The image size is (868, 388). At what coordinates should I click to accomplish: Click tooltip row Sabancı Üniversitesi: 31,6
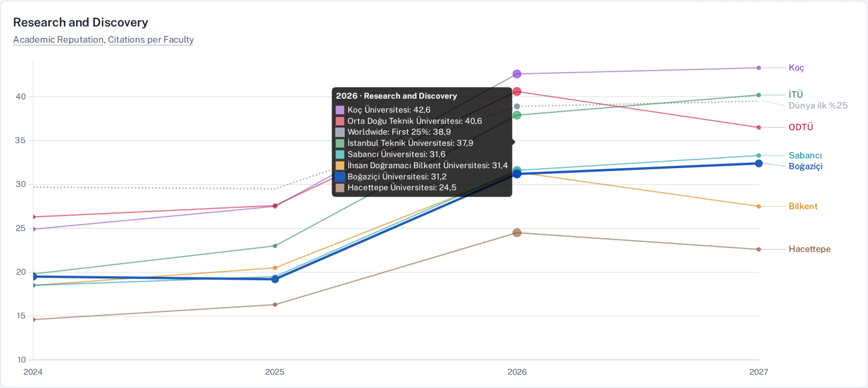[391, 154]
